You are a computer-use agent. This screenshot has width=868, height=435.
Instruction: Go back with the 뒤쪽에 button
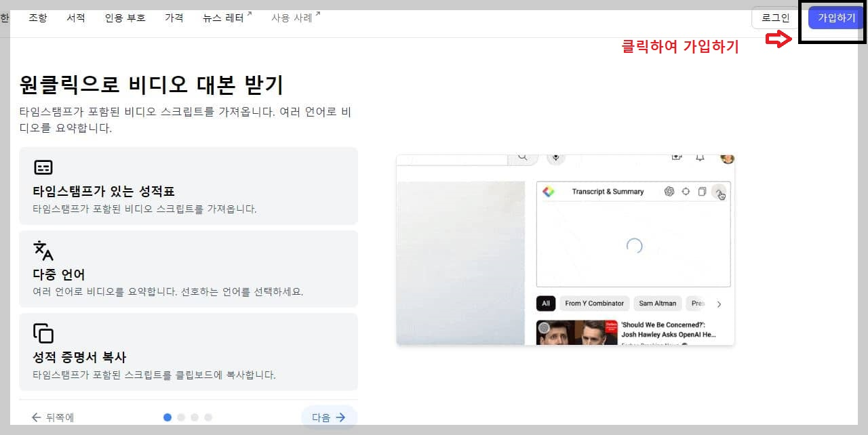click(x=52, y=417)
